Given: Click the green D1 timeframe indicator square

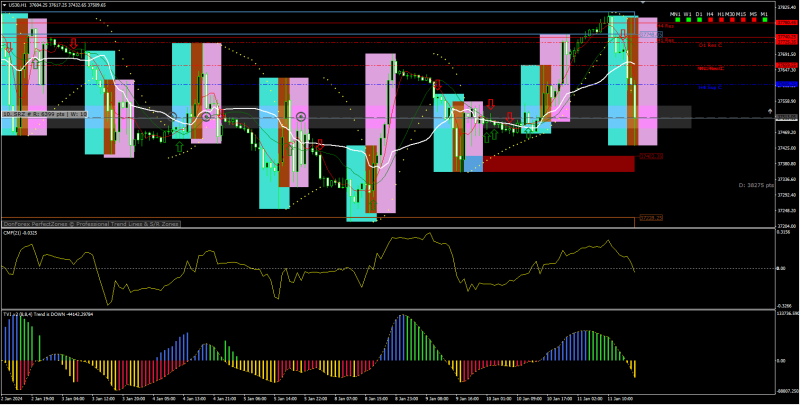Looking at the screenshot, I should 699,21.
